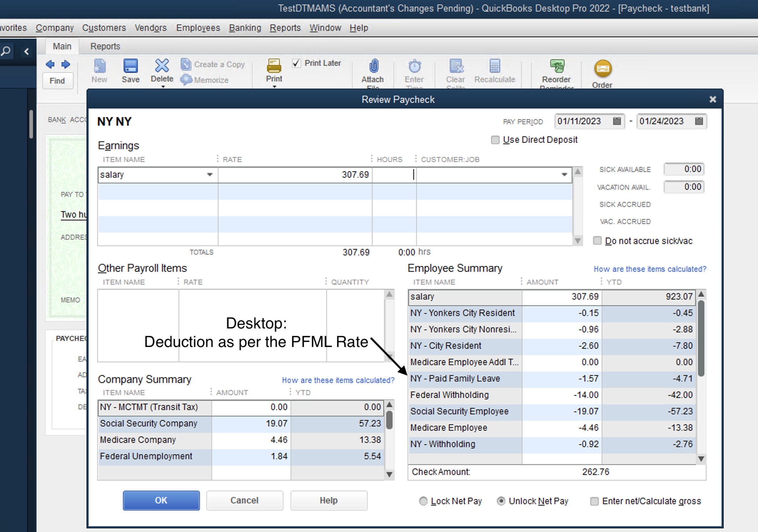Viewport: 758px width, 532px height.
Task: Click the search magnifier icon in left bar
Action: click(x=6, y=51)
